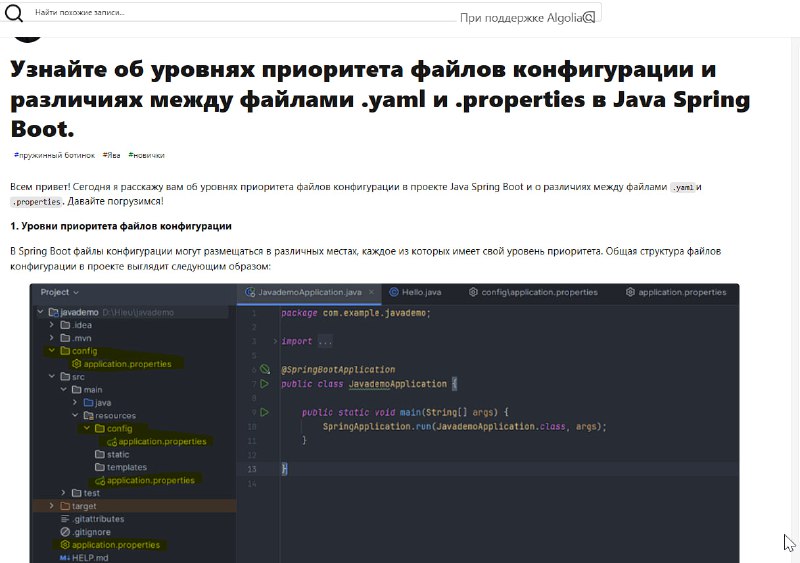Switch to the JavademoApplication.java tab
The height and width of the screenshot is (563, 800).
pyautogui.click(x=309, y=292)
